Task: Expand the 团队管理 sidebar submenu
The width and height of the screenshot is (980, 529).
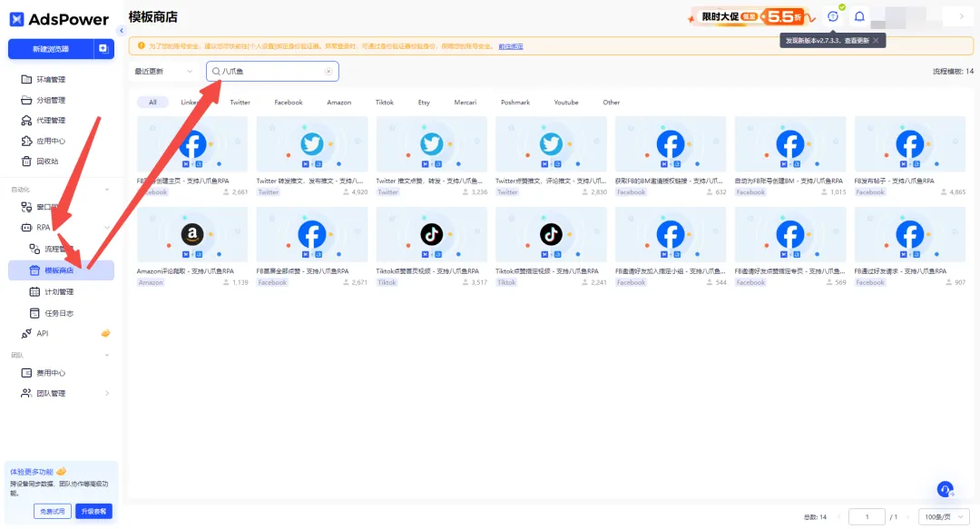Action: [107, 393]
